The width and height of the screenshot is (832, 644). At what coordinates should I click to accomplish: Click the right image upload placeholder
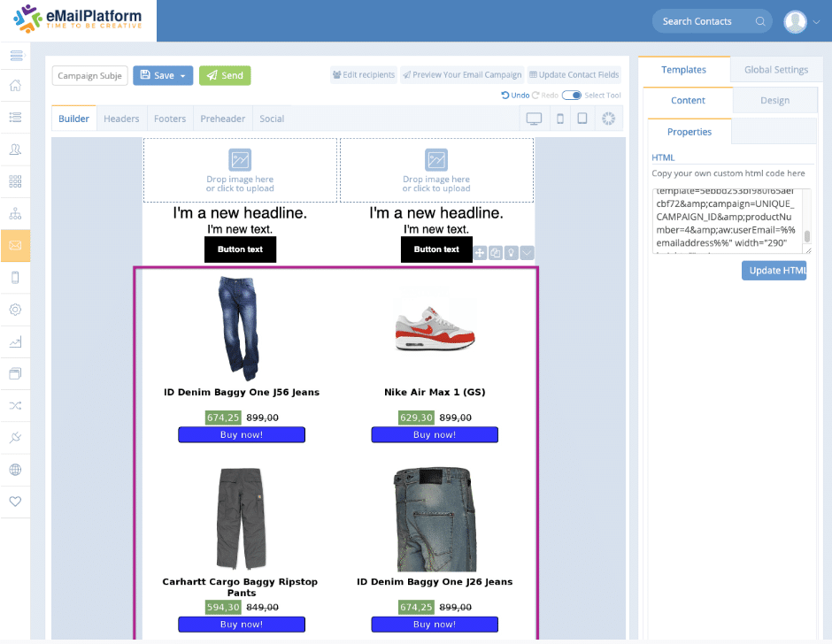coord(436,170)
